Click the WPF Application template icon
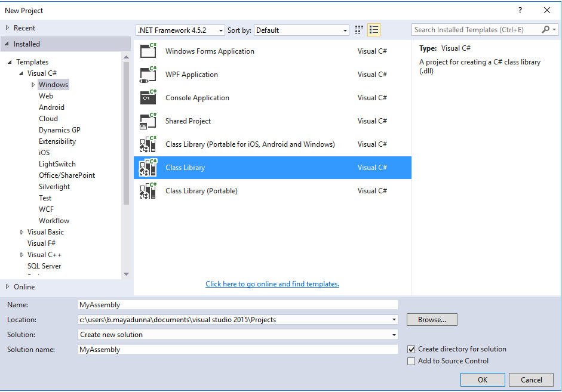 [148, 75]
